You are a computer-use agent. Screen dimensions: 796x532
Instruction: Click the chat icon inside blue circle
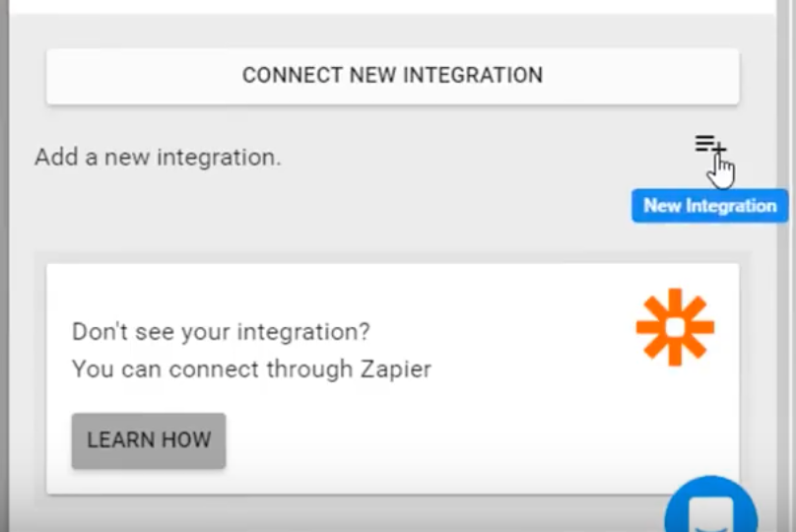[710, 513]
